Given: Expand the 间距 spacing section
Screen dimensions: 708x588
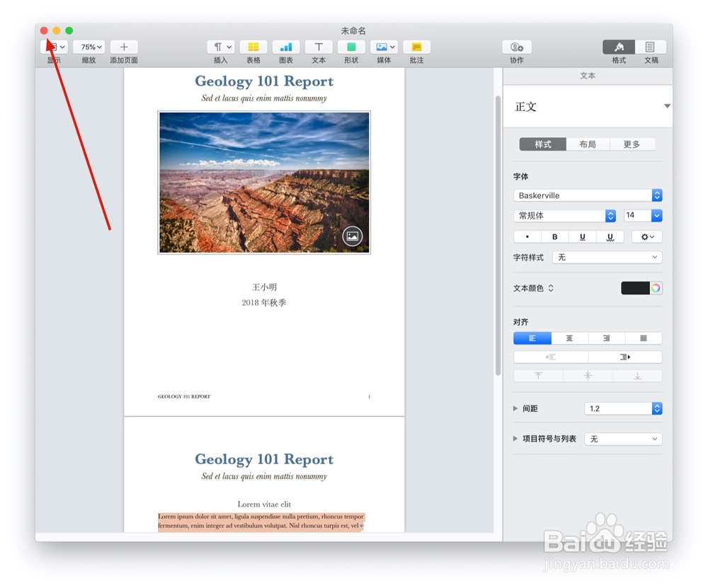Looking at the screenshot, I should click(x=515, y=408).
